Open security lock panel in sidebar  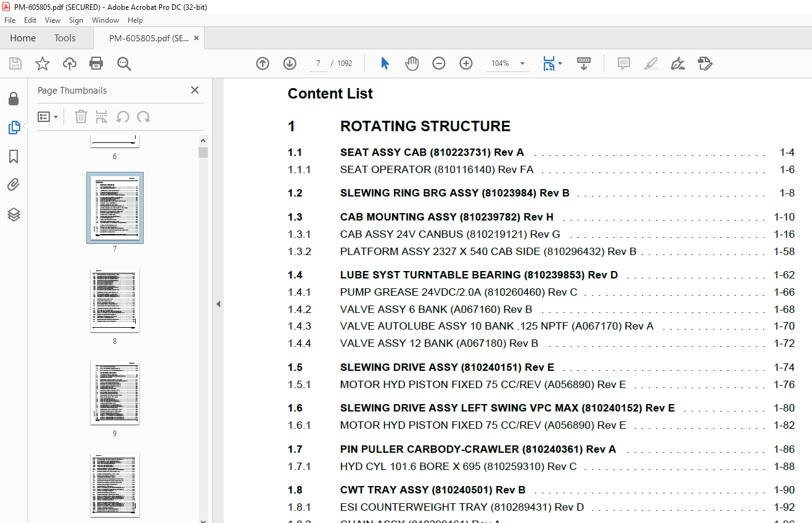(x=14, y=99)
